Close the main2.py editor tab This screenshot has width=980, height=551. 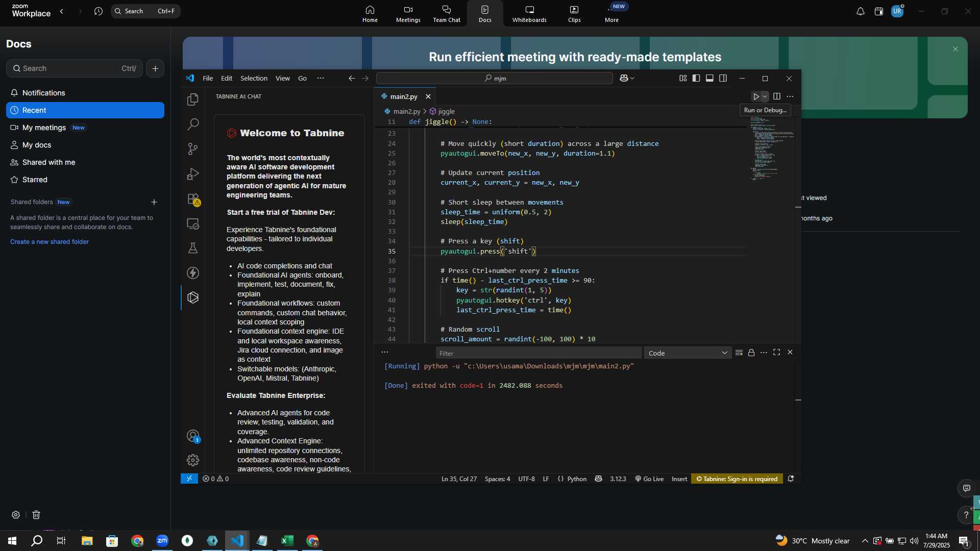coord(428,96)
